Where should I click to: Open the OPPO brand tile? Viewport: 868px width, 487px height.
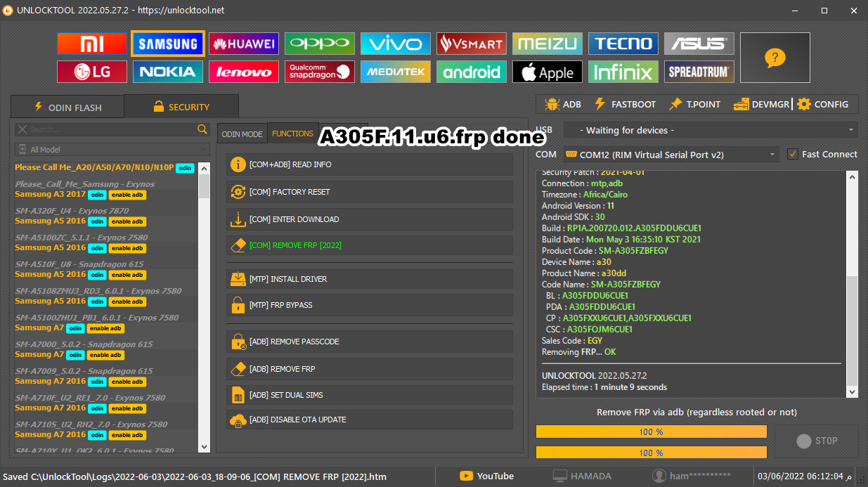(320, 44)
